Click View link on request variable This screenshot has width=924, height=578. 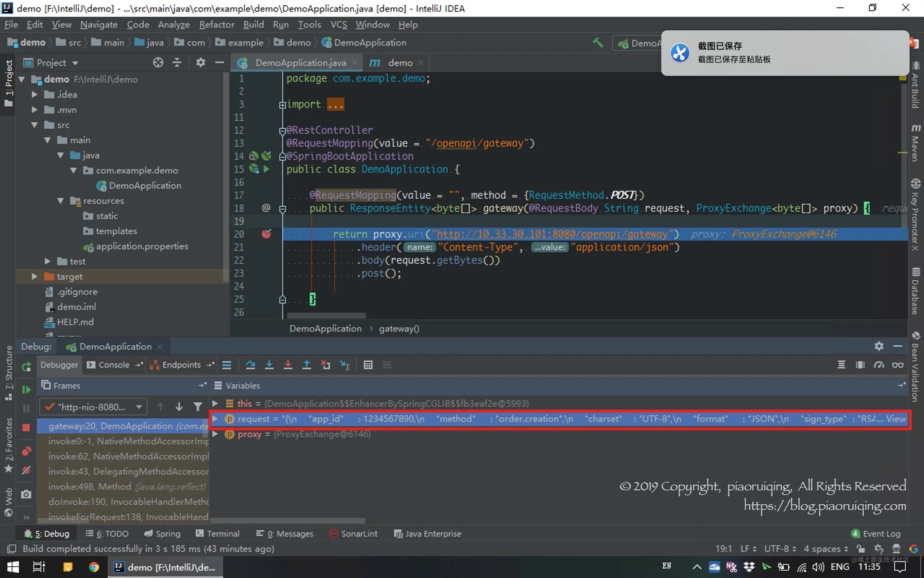[x=896, y=419]
